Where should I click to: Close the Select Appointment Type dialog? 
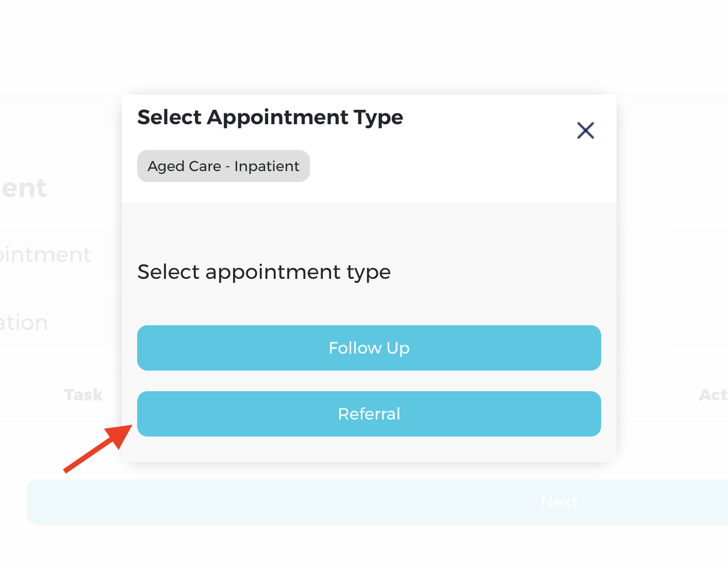click(x=585, y=130)
